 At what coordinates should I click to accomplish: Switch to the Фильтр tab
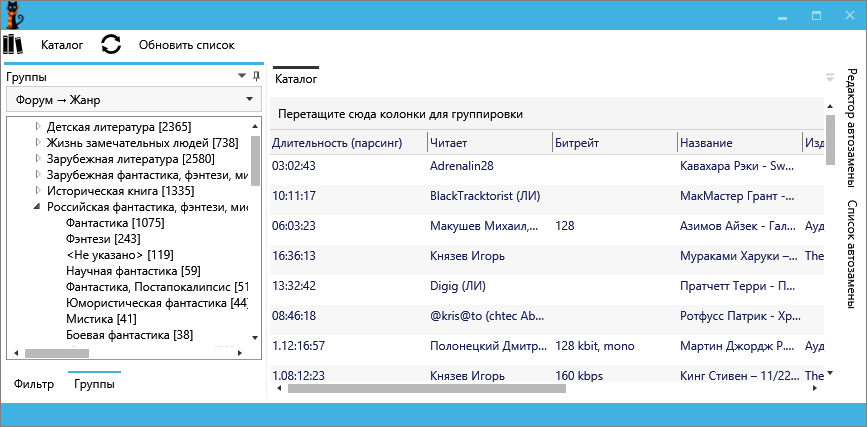click(x=34, y=384)
